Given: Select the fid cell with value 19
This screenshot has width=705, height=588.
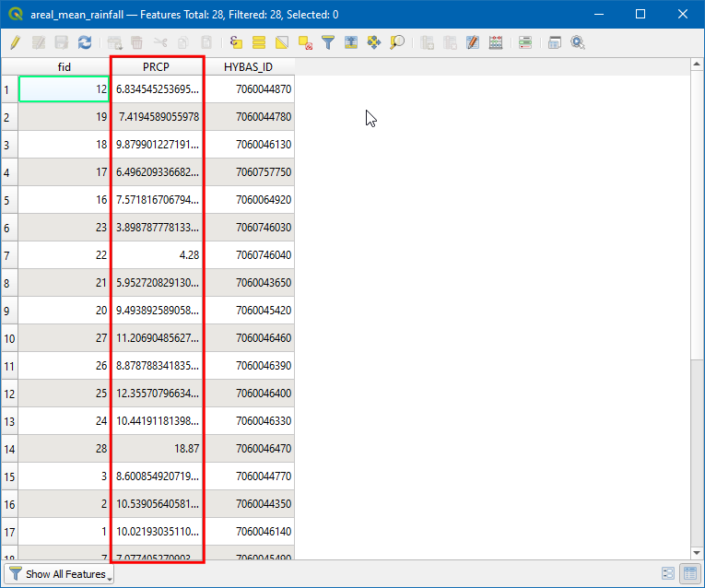Looking at the screenshot, I should tap(64, 117).
